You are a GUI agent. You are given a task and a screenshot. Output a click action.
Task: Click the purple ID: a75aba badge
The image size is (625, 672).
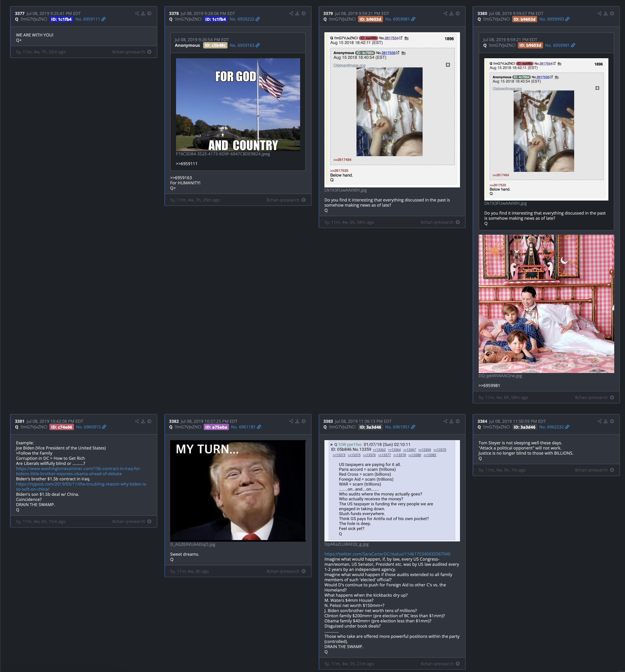(216, 427)
